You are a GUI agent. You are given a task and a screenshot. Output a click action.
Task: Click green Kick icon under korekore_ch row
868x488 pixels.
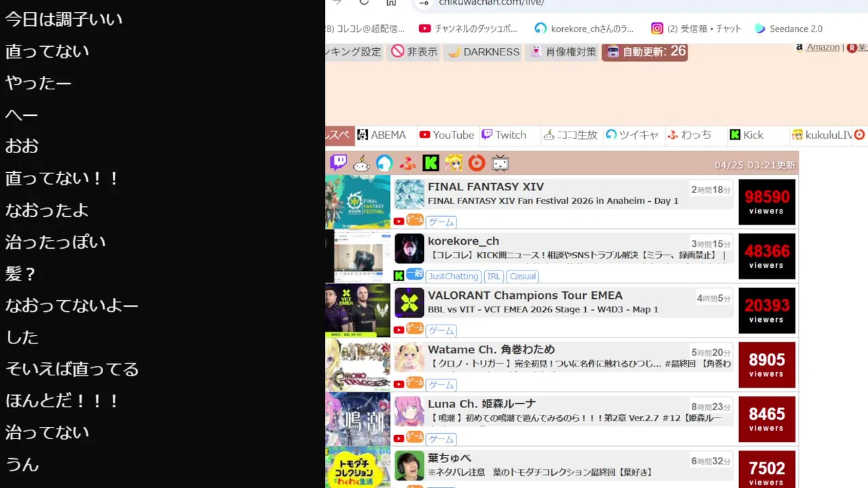coord(399,276)
